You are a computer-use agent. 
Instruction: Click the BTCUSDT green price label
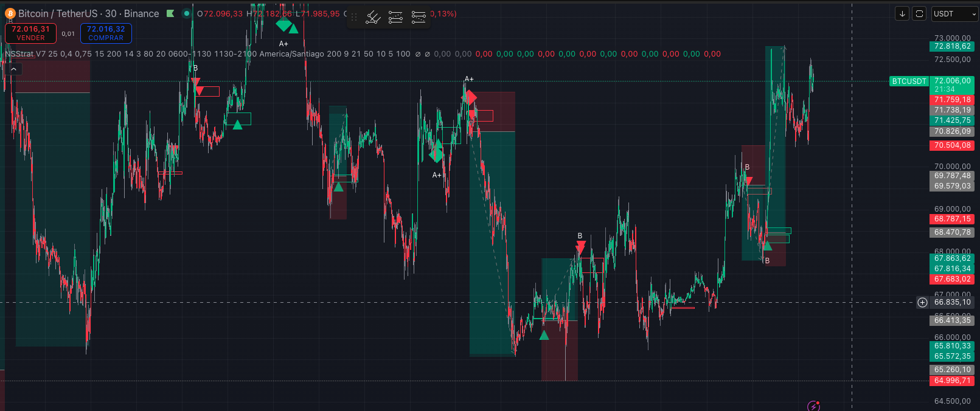coord(909,81)
